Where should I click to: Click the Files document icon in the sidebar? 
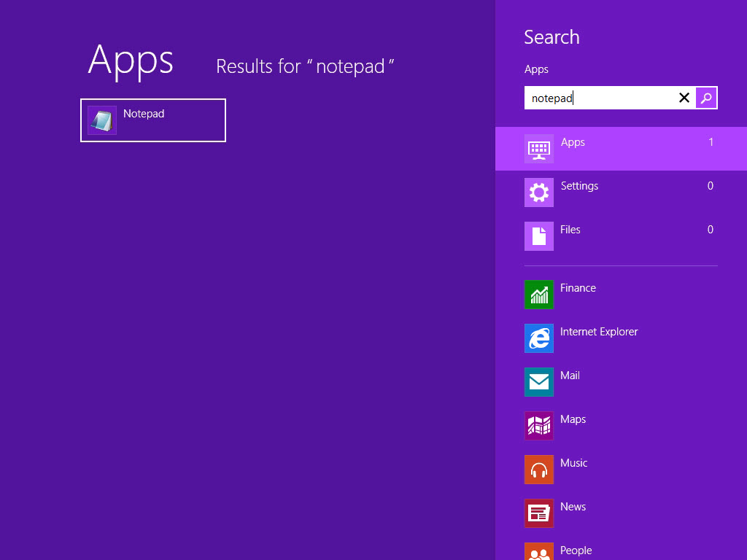click(x=538, y=236)
